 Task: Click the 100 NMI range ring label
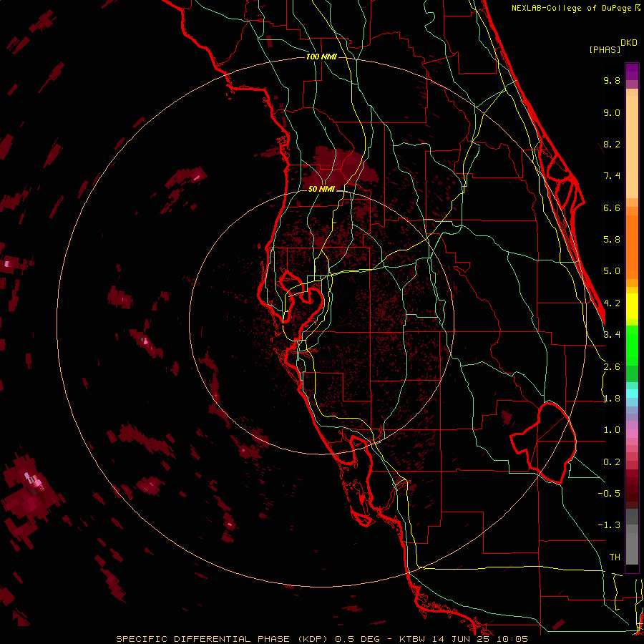(321, 57)
